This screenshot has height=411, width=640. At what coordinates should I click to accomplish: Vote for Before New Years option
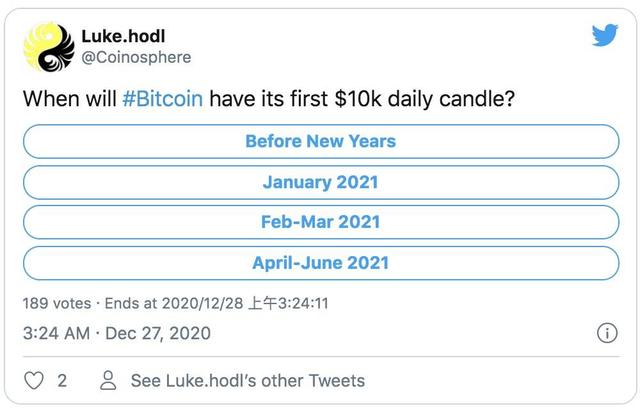[x=320, y=141]
